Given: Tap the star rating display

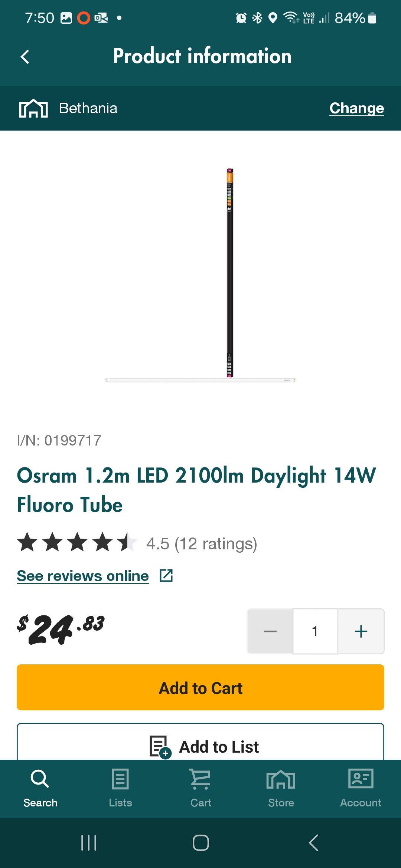Looking at the screenshot, I should pos(77,542).
